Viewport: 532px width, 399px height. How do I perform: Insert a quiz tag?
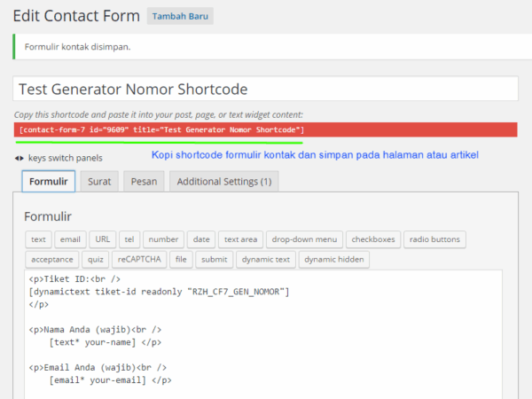(x=96, y=260)
